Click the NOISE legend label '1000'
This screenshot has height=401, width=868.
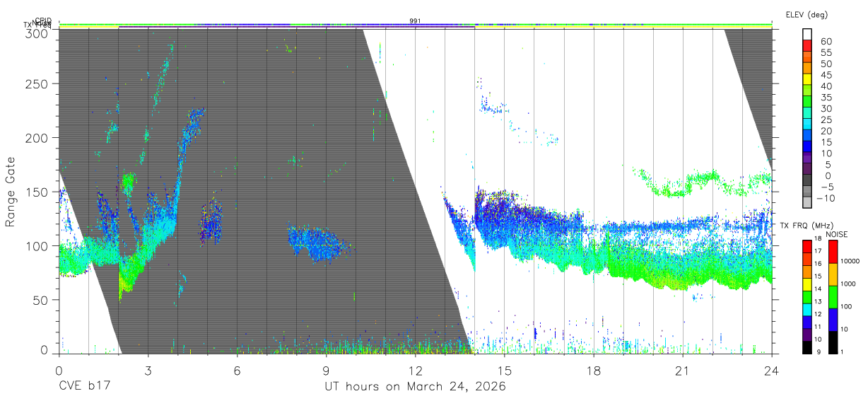(x=848, y=284)
